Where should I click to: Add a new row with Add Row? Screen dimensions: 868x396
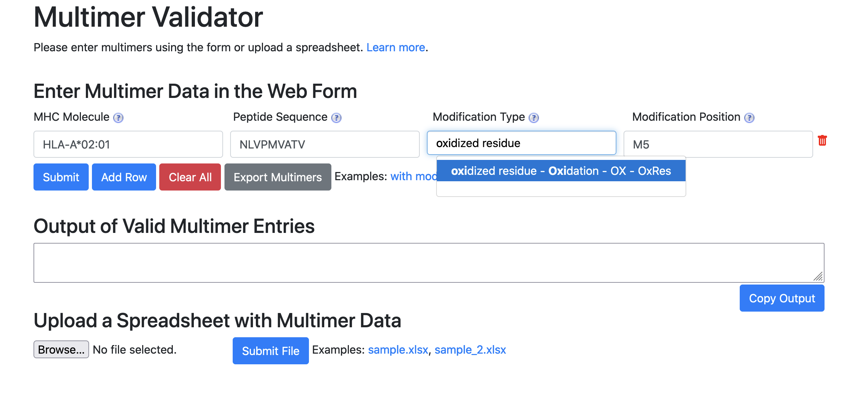tap(124, 177)
